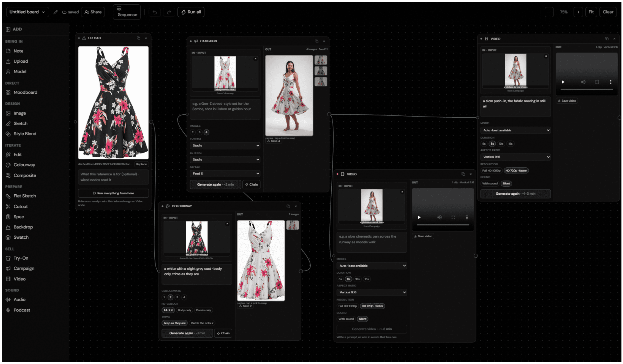
Task: Open more options in upper-right Video player
Action: (611, 82)
